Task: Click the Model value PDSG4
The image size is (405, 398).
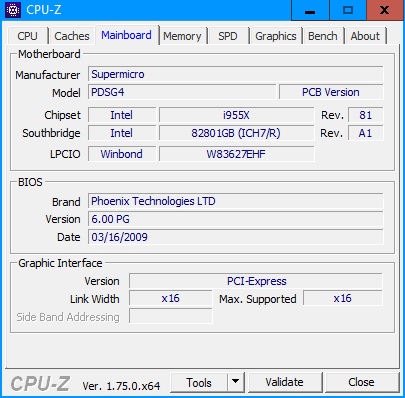Action: click(x=182, y=92)
